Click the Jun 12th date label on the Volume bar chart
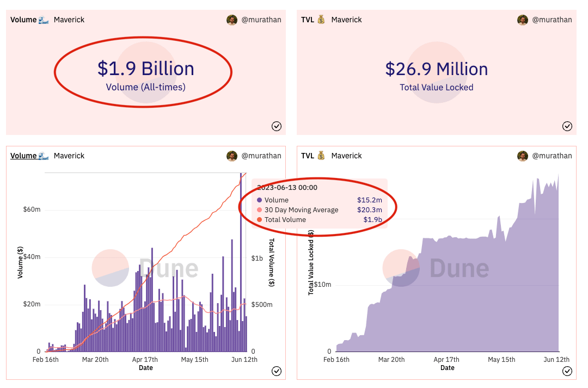Screen dimensions: 588x388 pos(244,360)
